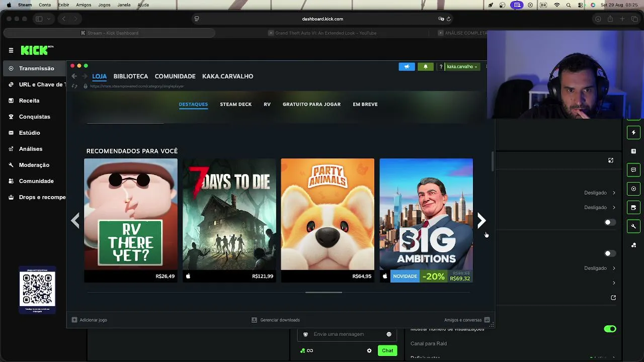Screen dimensions: 644x362
Task: Expand the chevron row above the external link
Action: 614,283
